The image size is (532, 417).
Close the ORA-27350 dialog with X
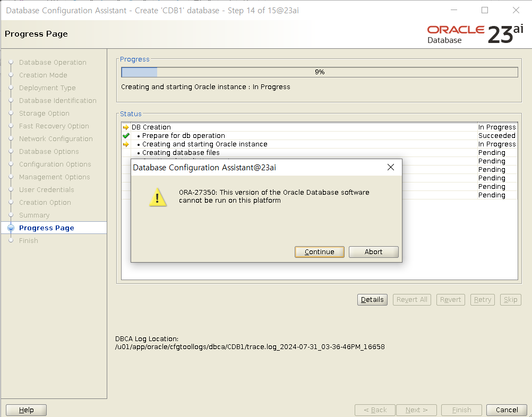pos(391,167)
